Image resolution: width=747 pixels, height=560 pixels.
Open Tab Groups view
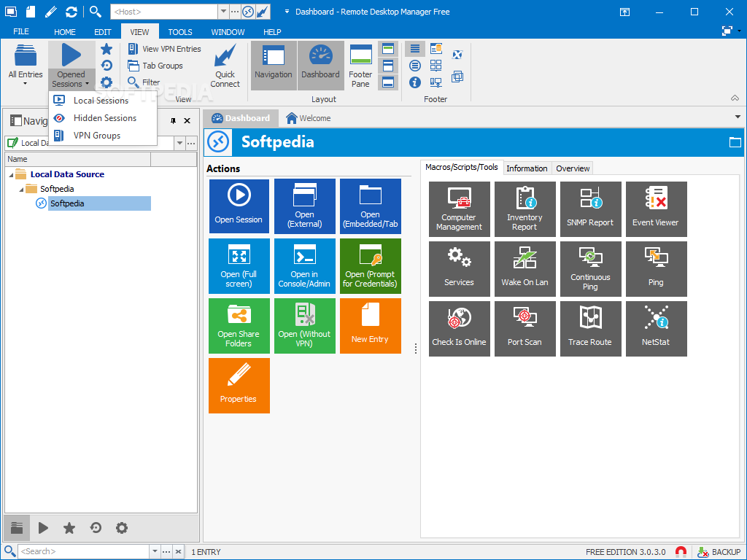(155, 66)
